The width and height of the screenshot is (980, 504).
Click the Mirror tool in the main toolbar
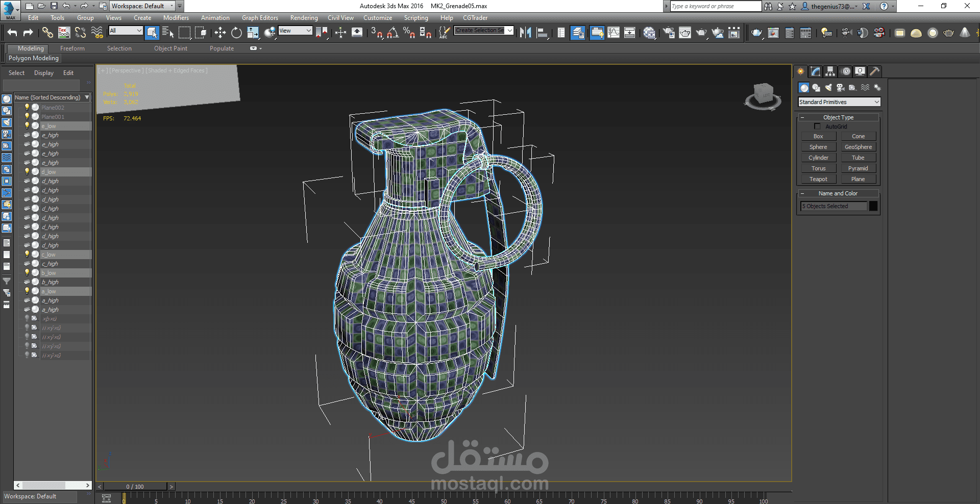coord(526,33)
